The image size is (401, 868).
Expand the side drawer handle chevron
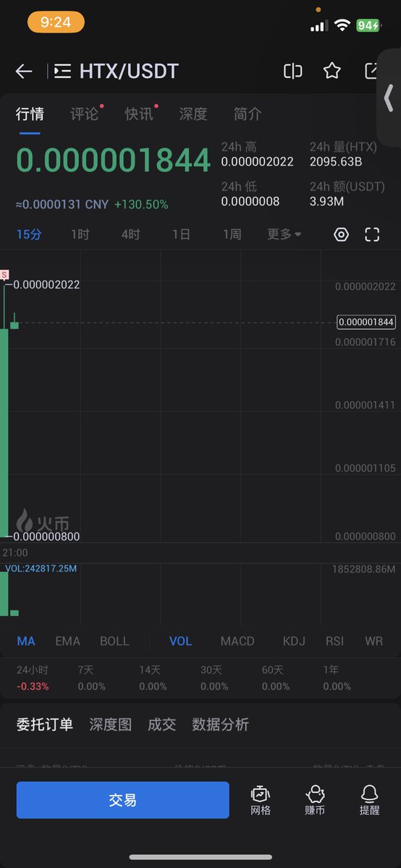pyautogui.click(x=389, y=98)
